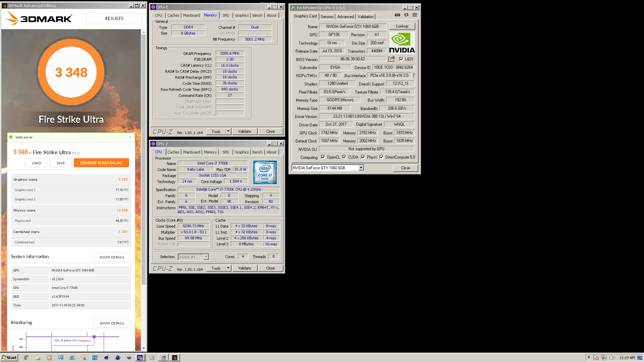Viewport: 644px width, 362px height.
Task: Click the Show Desktop tray icon
Action: point(640,358)
